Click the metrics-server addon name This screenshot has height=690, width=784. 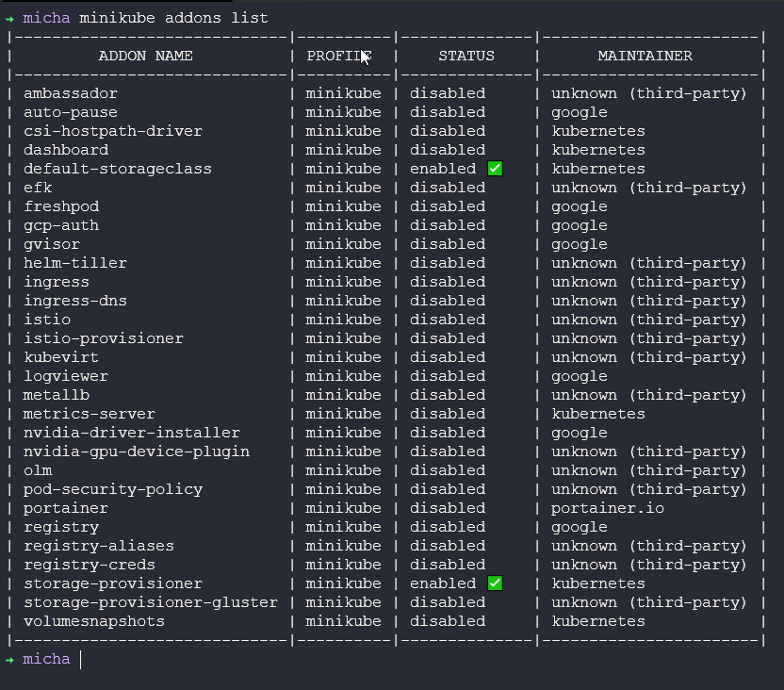[90, 414]
